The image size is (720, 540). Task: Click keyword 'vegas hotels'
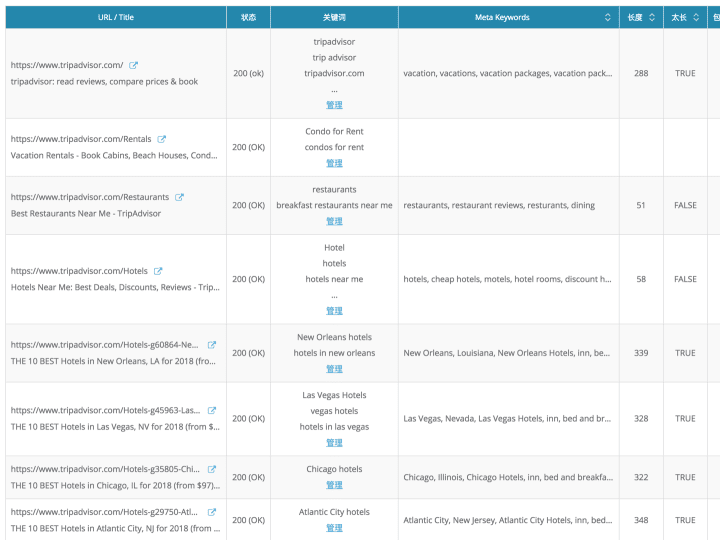[334, 411]
